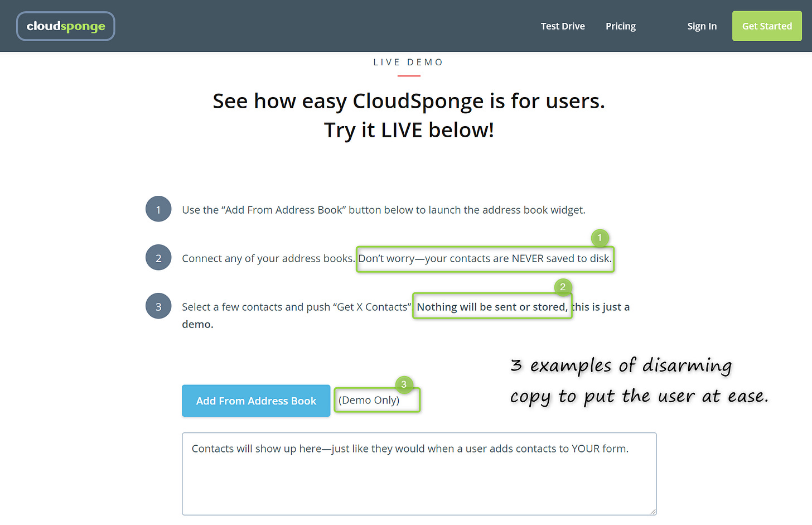Click the '(Demo Only)' label
Screen dimensions: 812x525
pos(369,400)
